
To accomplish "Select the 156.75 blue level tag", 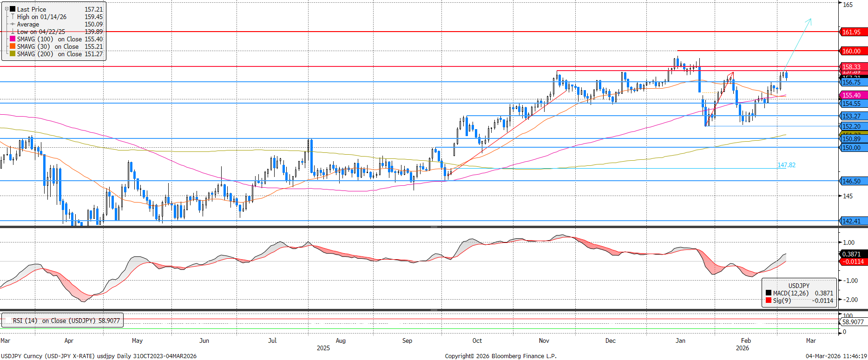I will point(853,82).
